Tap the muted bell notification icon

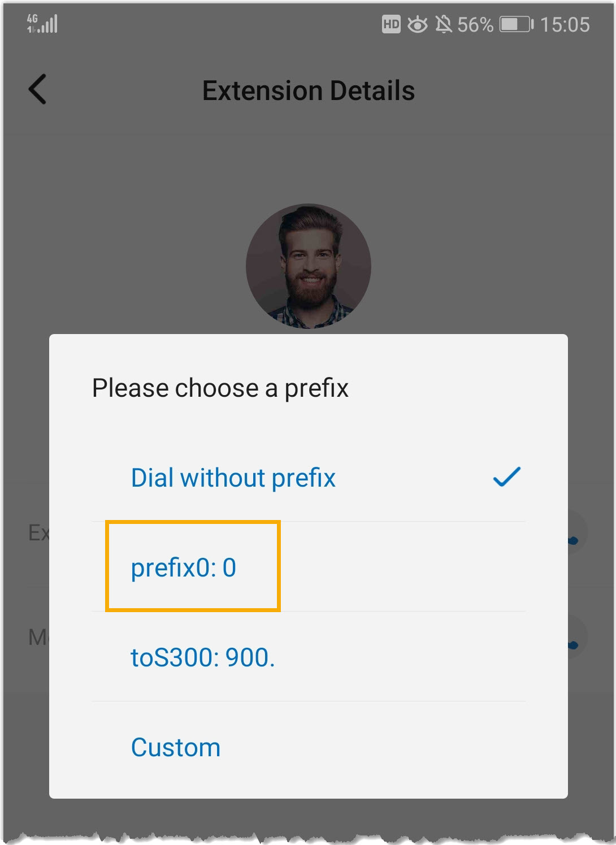pos(444,24)
